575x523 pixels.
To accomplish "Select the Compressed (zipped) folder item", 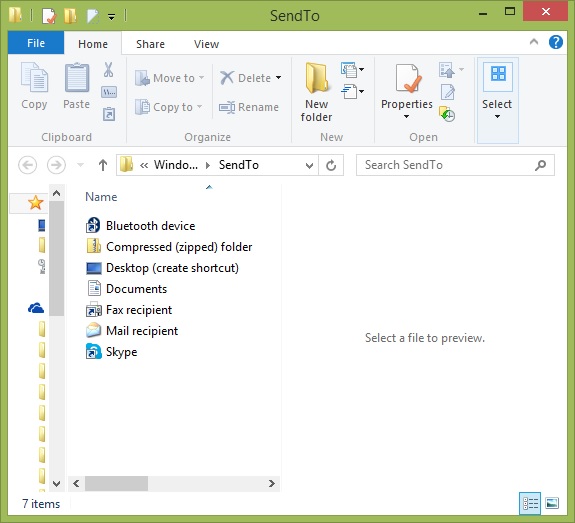I will pyautogui.click(x=169, y=247).
